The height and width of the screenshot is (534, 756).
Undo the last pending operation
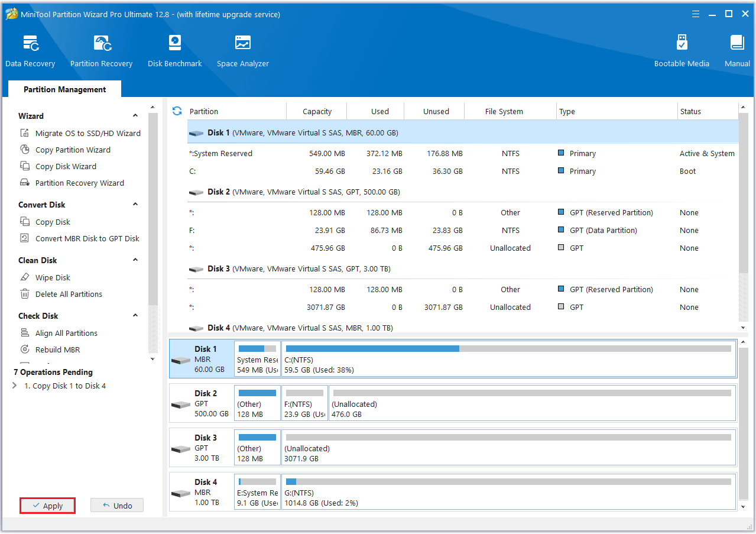[117, 506]
